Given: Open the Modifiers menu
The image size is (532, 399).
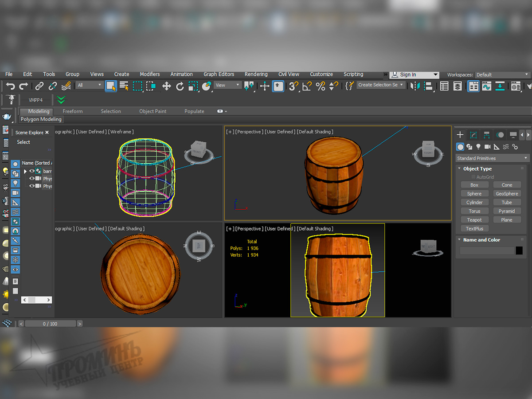Looking at the screenshot, I should 149,74.
